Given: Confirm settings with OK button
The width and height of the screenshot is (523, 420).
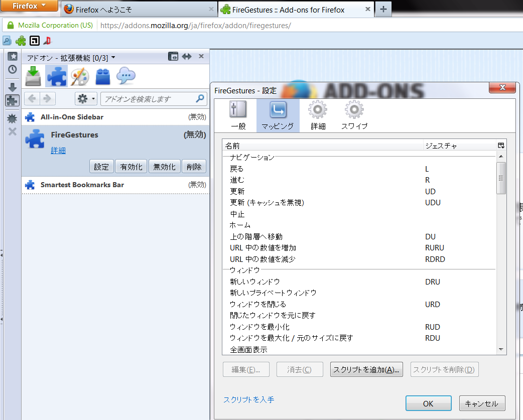Looking at the screenshot, I should 428,403.
